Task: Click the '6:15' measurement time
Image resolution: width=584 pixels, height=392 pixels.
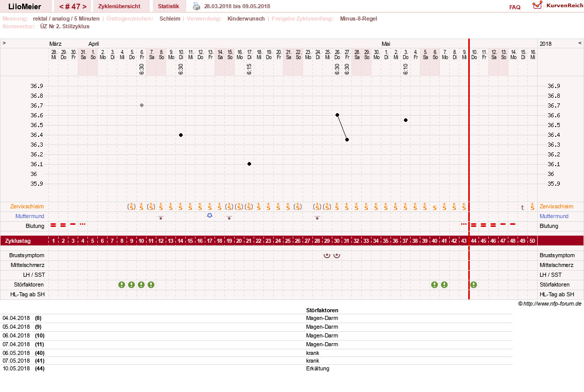Action: coord(249,69)
